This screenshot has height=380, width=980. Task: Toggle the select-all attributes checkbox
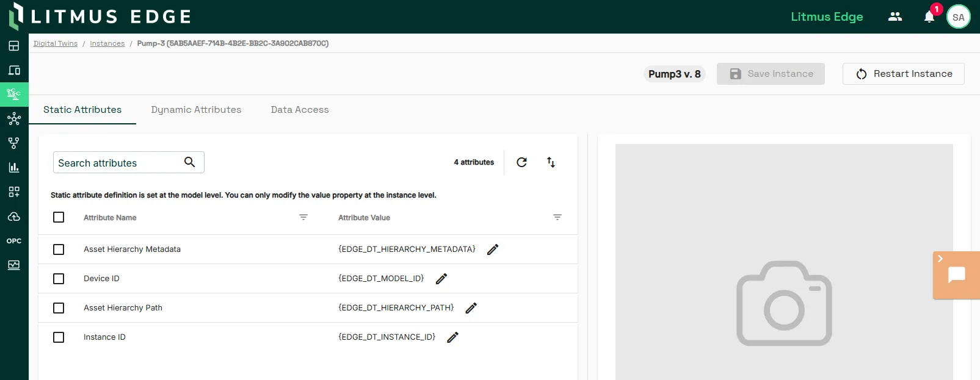click(x=59, y=218)
